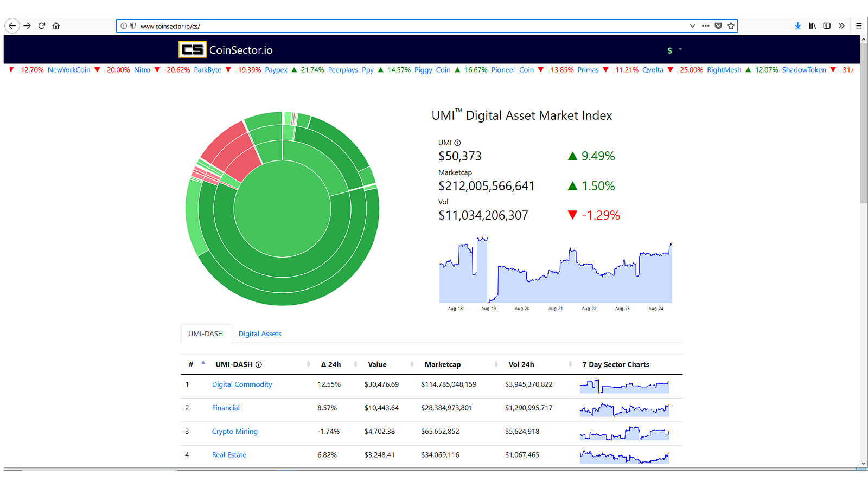Show more toolbar tools chevron

(841, 26)
